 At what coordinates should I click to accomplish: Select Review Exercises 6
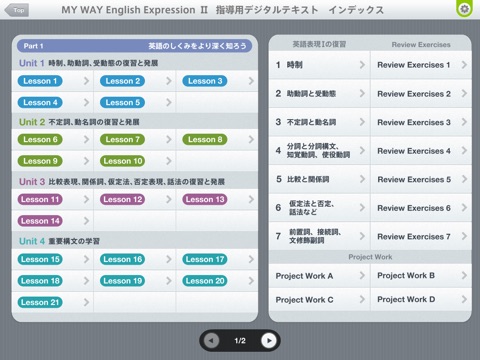(x=421, y=208)
